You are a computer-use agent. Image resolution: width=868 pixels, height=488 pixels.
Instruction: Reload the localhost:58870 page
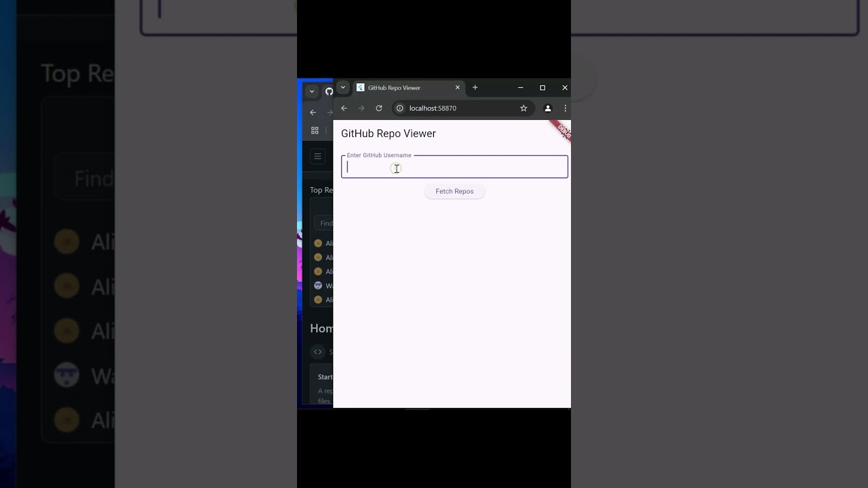(379, 108)
